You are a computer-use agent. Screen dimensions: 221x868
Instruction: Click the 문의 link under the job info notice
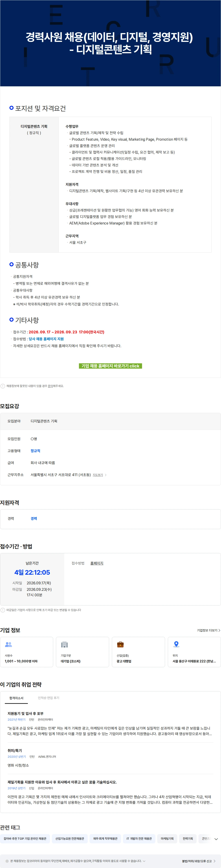click(x=50, y=386)
